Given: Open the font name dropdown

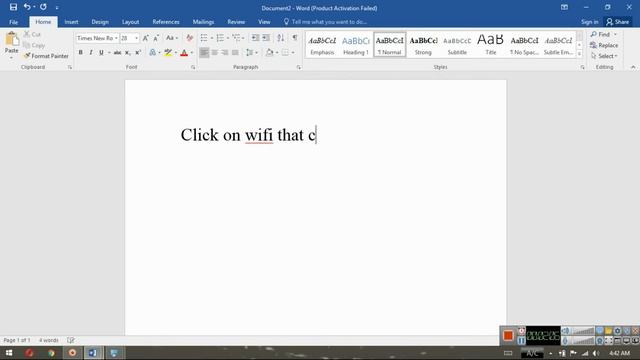Looking at the screenshot, I should [x=116, y=38].
